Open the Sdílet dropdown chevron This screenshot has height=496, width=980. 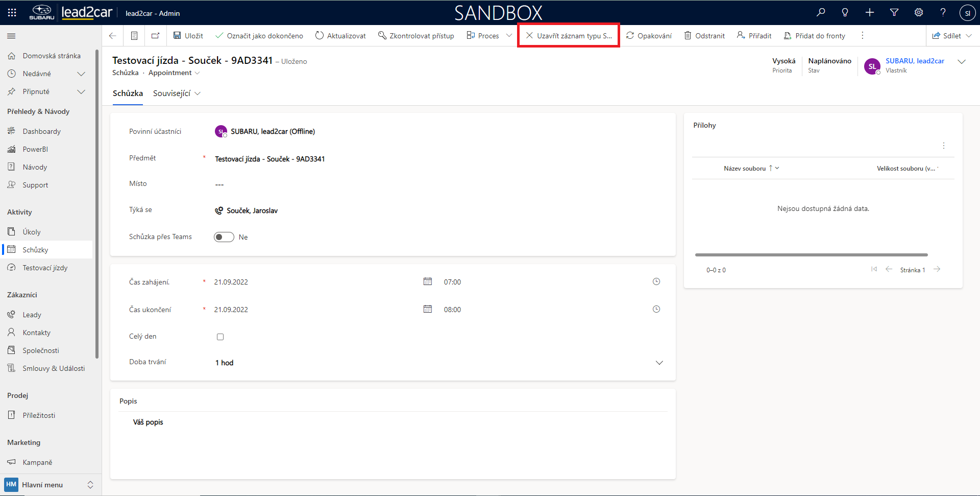(969, 36)
